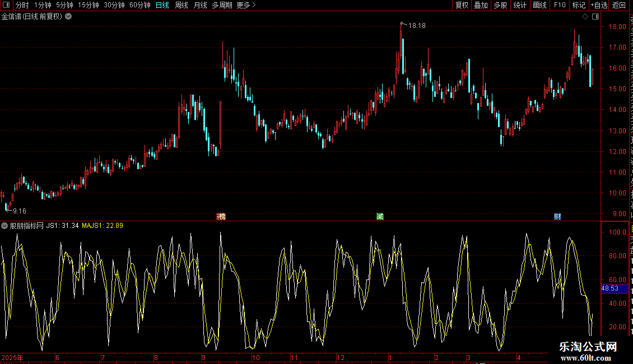Screen dimensions: 633x364
Task: Open the indicator dropdown next to 股朋指标网
Action: [x=4, y=226]
